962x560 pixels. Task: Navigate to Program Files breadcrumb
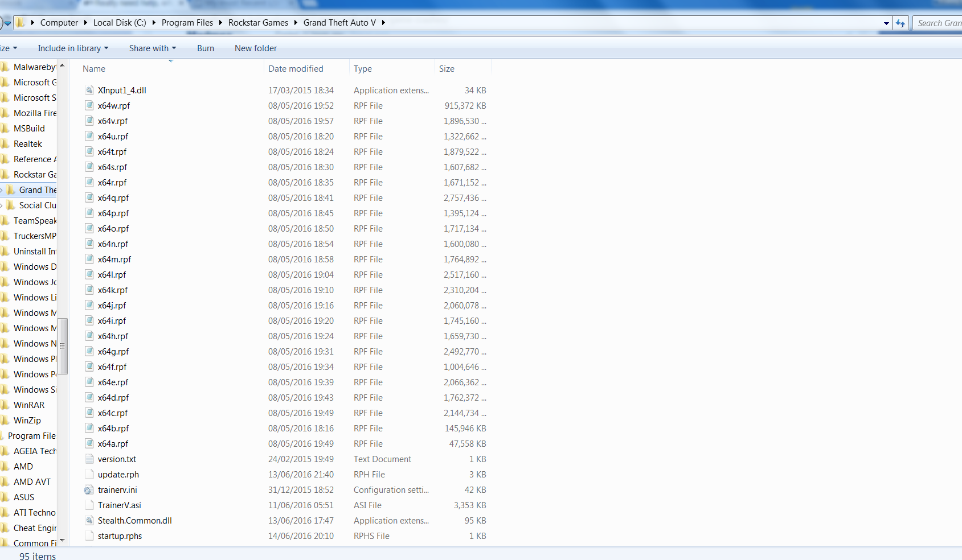tap(187, 23)
